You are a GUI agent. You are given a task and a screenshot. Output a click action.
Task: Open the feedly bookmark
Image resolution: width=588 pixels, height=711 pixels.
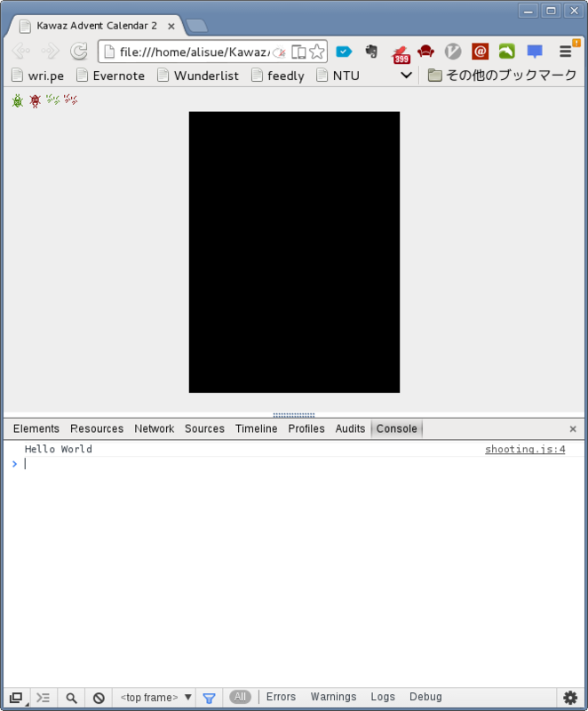pos(278,76)
